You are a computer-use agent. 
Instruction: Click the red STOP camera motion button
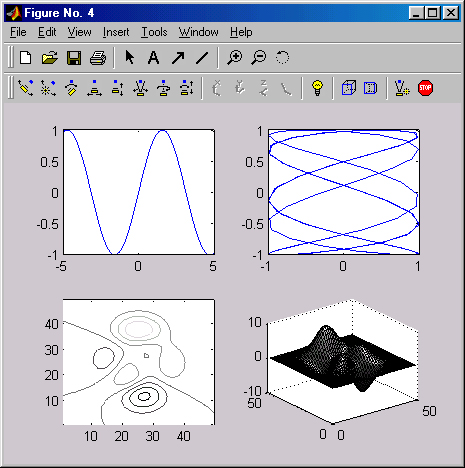click(x=425, y=88)
